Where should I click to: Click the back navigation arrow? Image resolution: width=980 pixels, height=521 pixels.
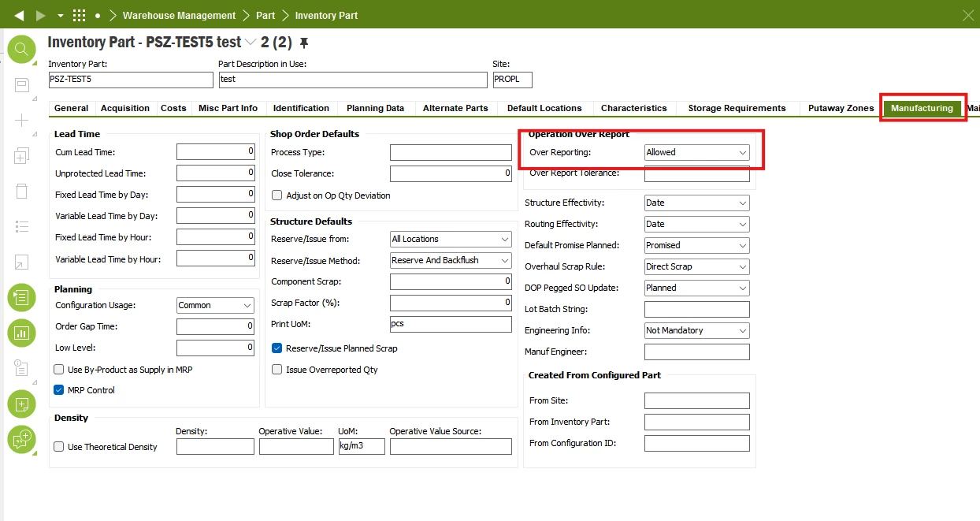(19, 15)
